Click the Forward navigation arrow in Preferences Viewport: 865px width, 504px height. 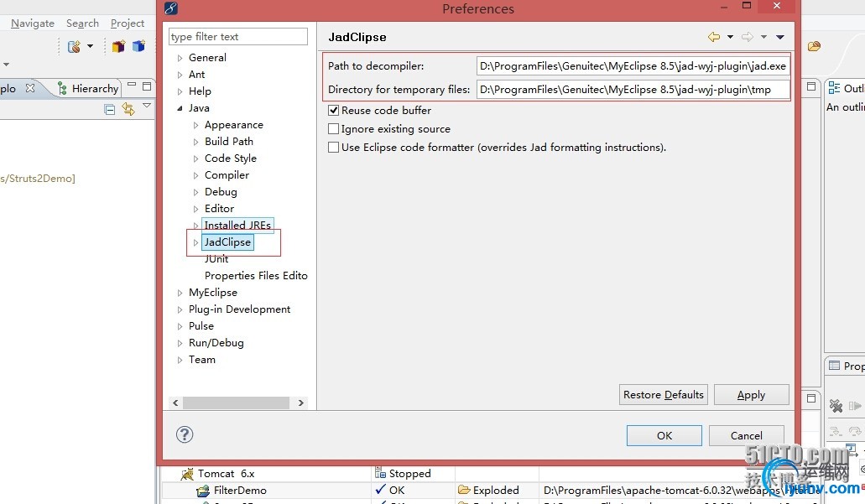pyautogui.click(x=748, y=37)
